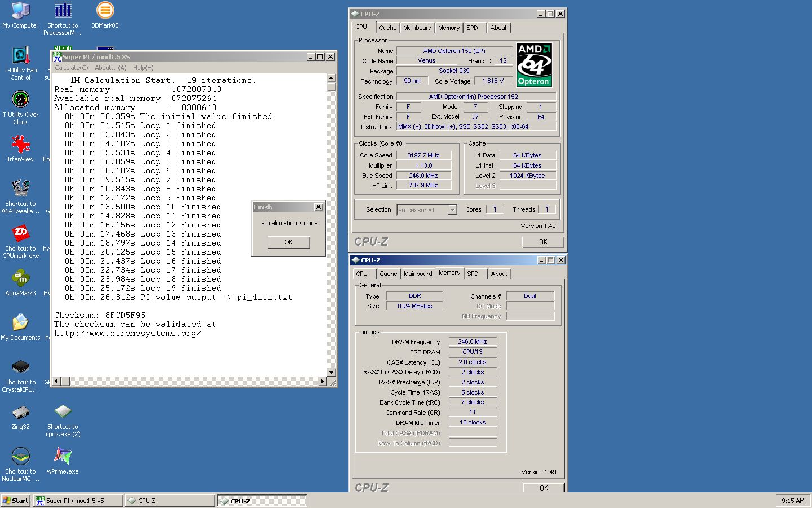Image resolution: width=812 pixels, height=508 pixels.
Task: Launch the Shortcut to CrystalCPU icon
Action: [20, 375]
